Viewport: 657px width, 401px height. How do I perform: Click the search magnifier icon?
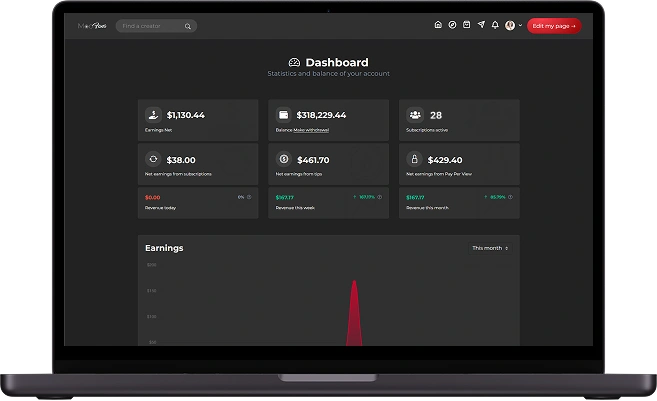coord(188,26)
